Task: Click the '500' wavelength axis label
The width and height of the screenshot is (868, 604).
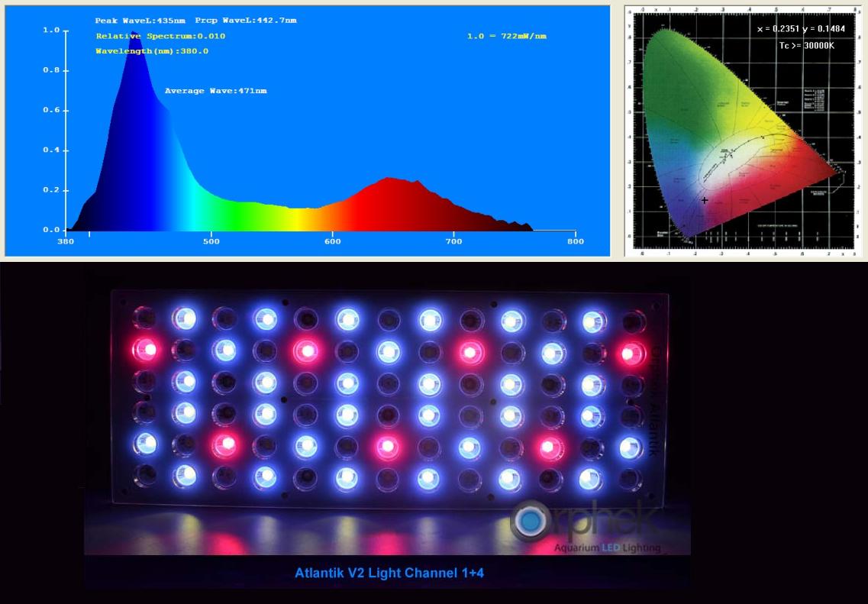Action: pos(211,241)
